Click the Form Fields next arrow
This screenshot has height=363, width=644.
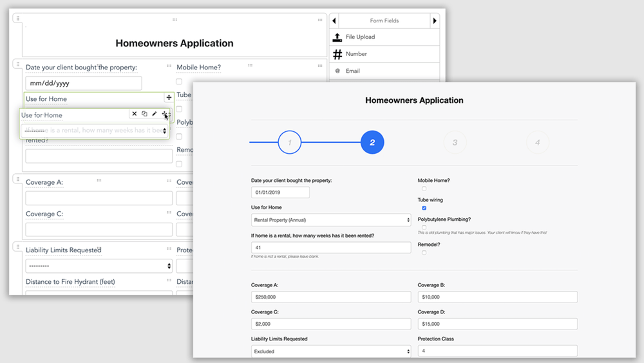[435, 21]
